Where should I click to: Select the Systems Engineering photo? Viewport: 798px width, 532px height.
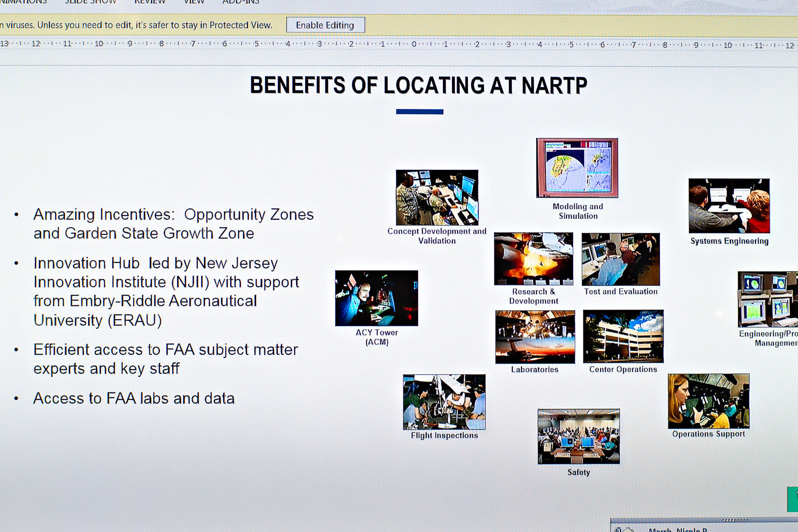tap(729, 206)
